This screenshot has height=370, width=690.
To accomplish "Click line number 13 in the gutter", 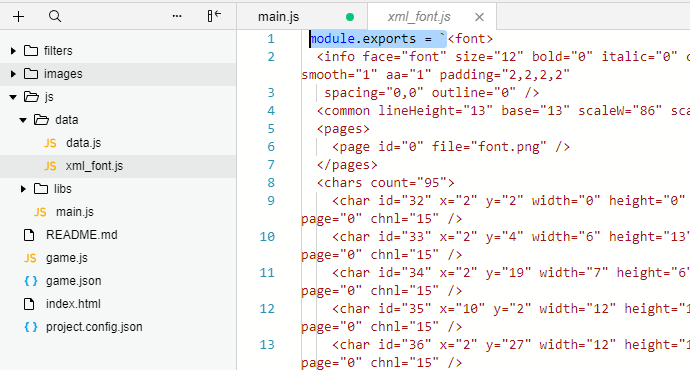I will (x=267, y=345).
